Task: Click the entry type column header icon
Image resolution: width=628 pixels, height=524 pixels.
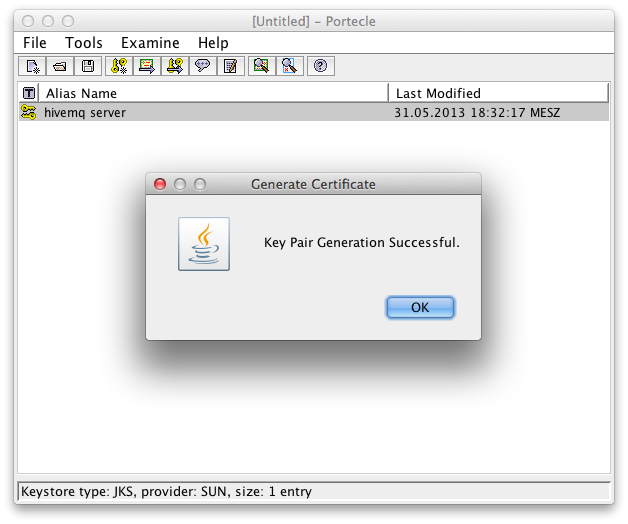Action: (x=29, y=93)
